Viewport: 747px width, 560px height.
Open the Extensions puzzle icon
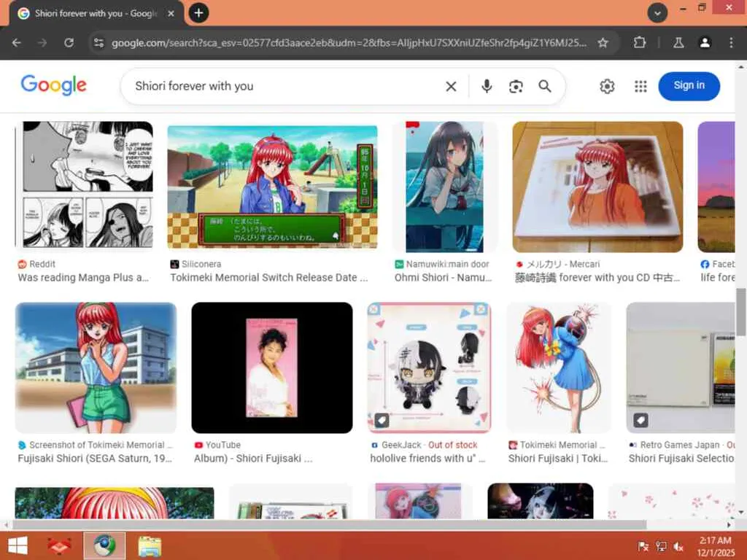640,43
